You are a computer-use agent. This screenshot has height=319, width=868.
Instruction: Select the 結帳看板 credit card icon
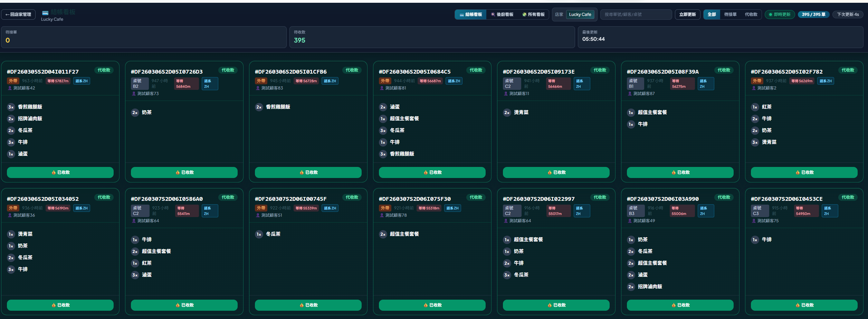[462, 15]
